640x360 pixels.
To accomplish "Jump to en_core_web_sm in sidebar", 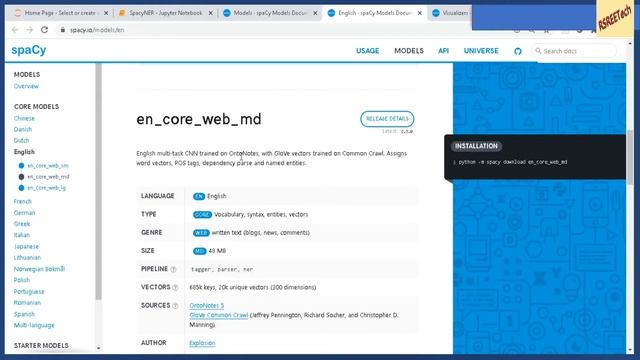I will 48,166.
